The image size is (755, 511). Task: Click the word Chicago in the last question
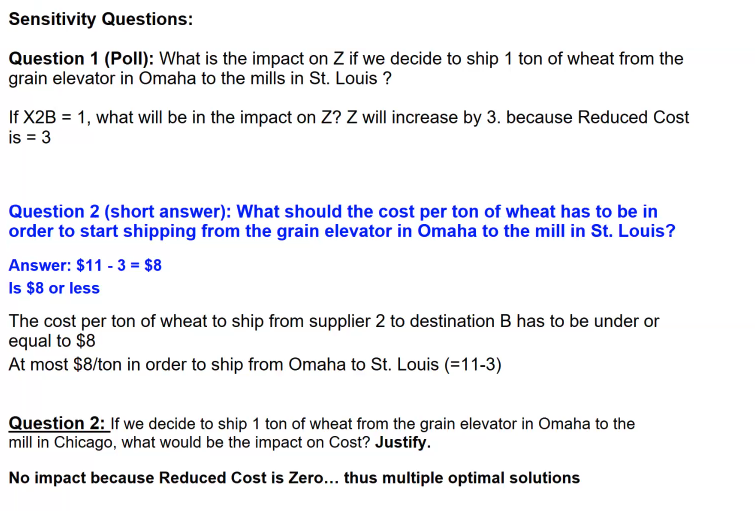click(83, 443)
